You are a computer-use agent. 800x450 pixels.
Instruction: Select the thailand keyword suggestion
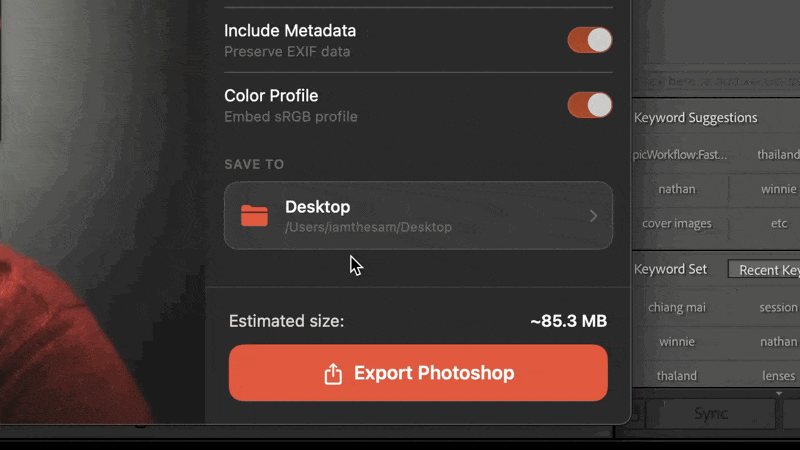point(778,155)
